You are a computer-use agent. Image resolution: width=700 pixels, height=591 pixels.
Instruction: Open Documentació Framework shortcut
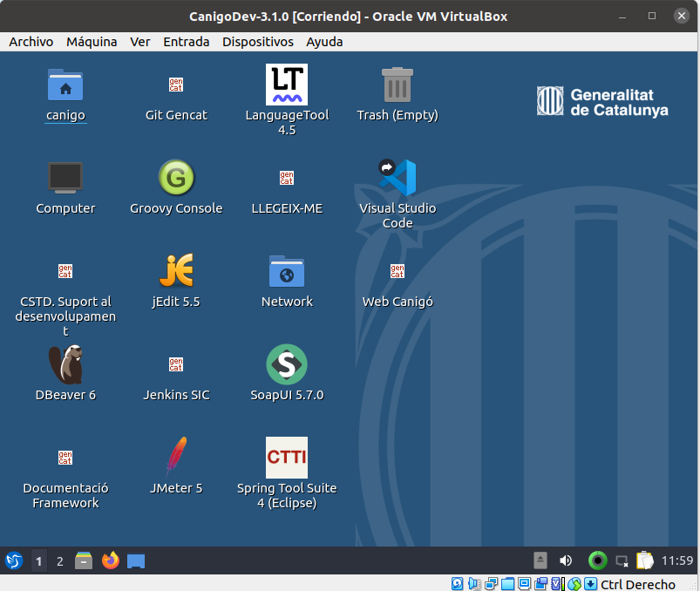(x=65, y=458)
